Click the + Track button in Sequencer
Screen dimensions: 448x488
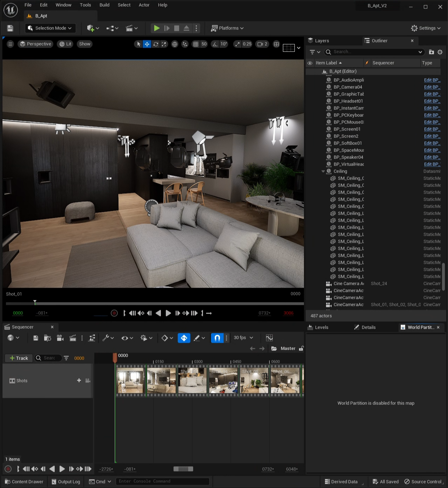pos(19,358)
